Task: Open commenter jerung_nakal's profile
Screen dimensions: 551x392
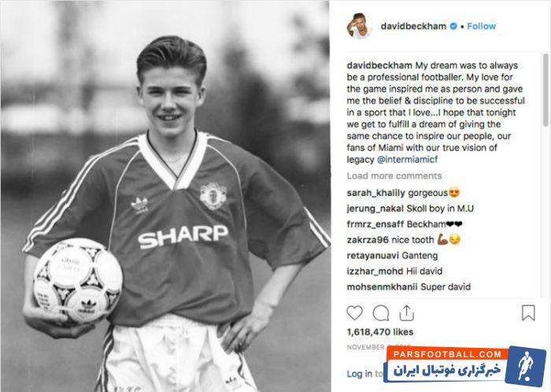Action: 375,209
